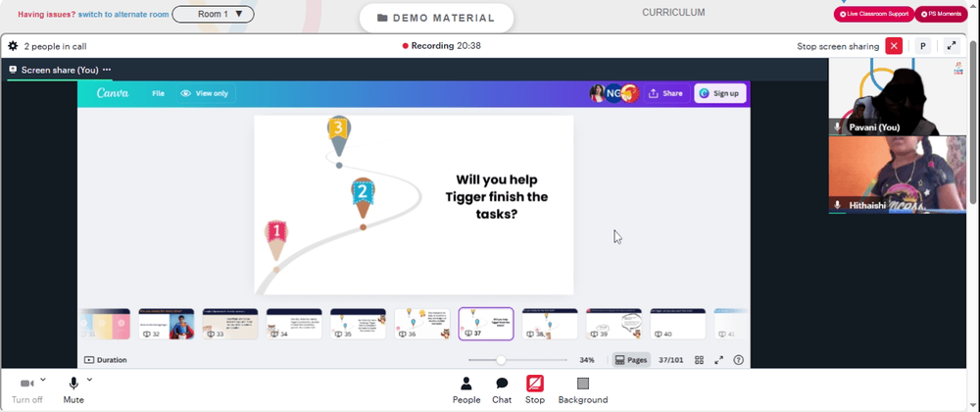Viewport: 980px width, 412px height.
Task: Expand the camera options chevron
Action: pos(43,380)
